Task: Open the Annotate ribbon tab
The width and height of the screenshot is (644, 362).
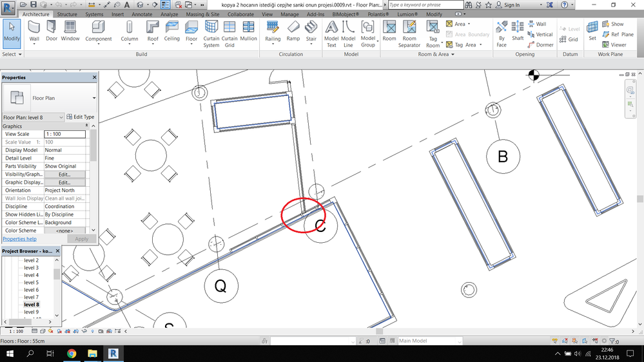Action: pos(142,14)
